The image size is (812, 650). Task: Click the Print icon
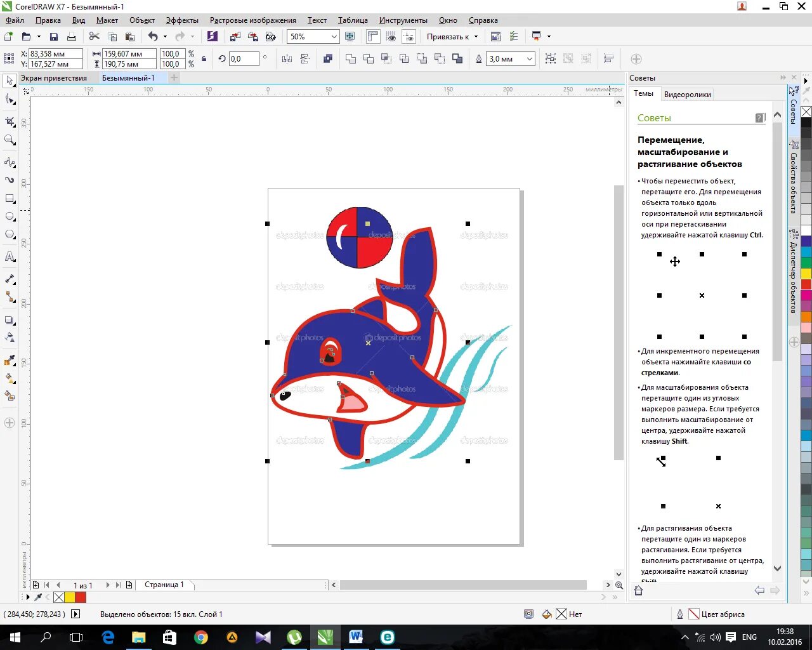tap(72, 37)
